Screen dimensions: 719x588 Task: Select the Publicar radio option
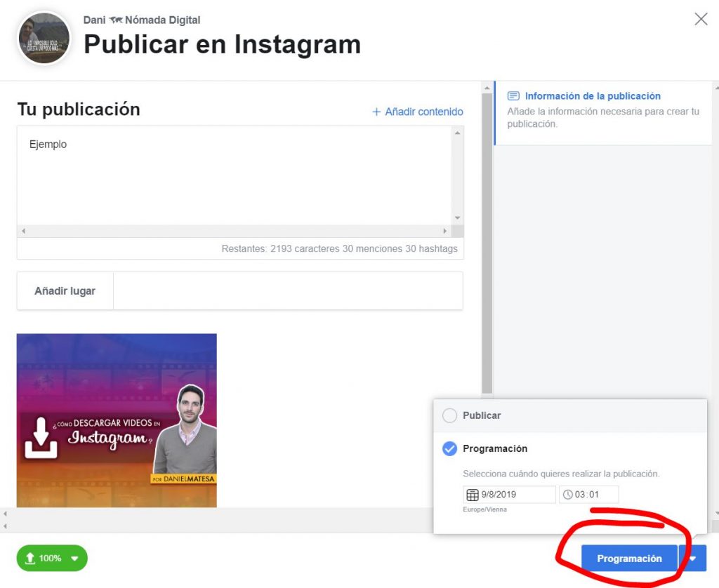coord(449,415)
